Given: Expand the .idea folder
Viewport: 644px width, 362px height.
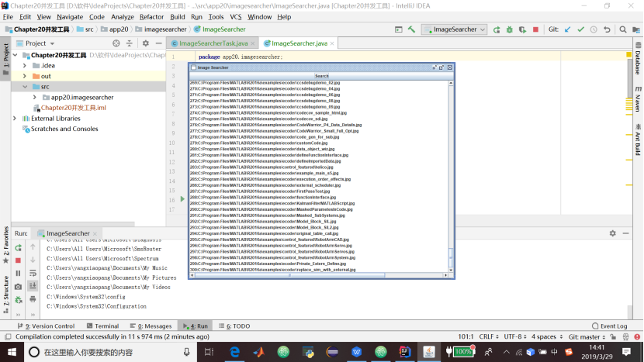Looking at the screenshot, I should click(x=25, y=66).
